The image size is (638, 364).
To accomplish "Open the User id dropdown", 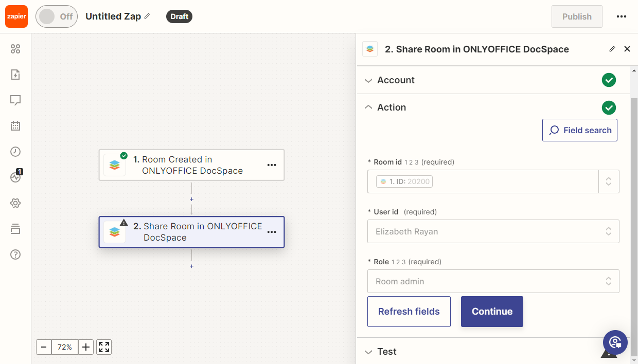I will click(x=493, y=231).
